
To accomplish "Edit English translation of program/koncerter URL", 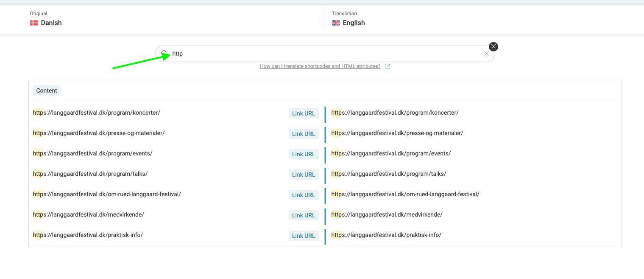I will [395, 113].
